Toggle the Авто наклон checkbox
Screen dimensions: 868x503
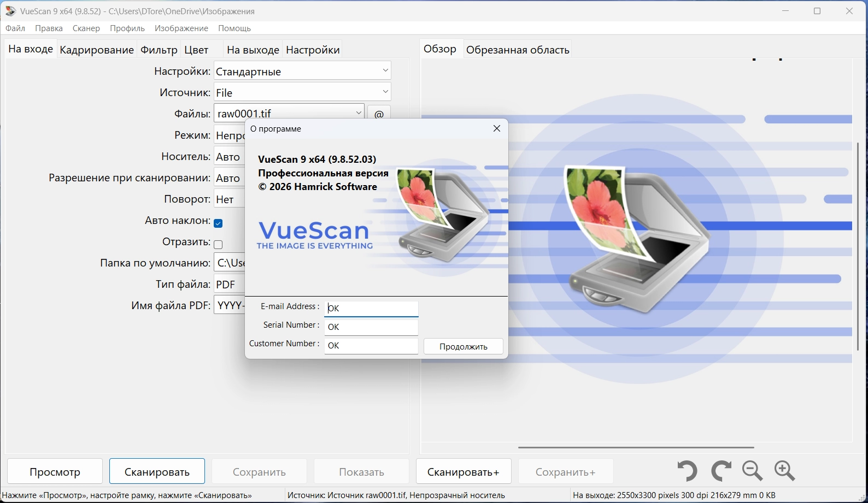tap(218, 223)
